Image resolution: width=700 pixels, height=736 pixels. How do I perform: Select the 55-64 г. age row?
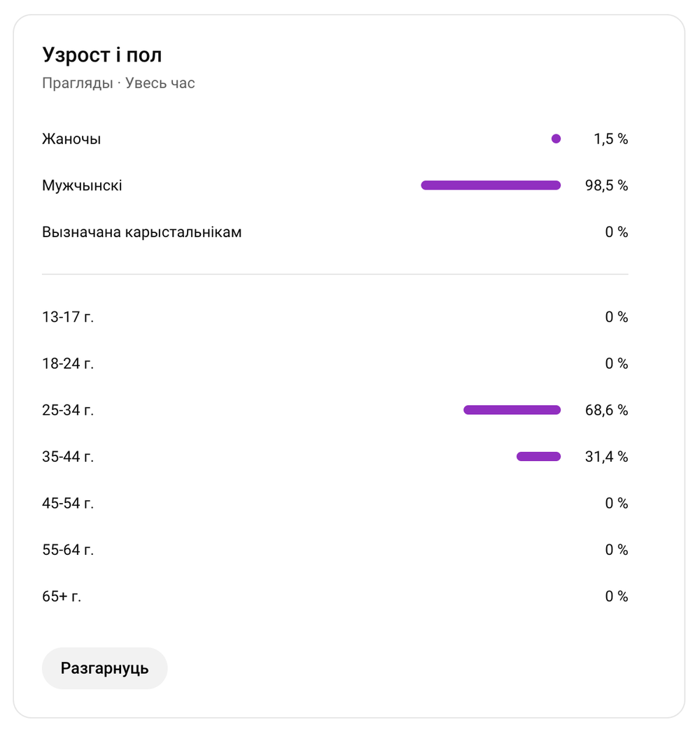click(x=335, y=550)
